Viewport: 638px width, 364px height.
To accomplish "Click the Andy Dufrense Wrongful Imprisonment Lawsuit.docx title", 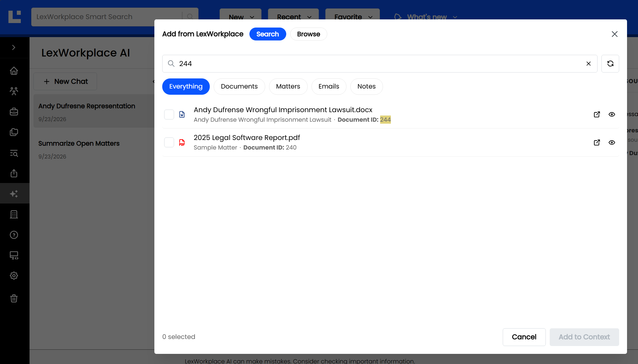I will pos(283,110).
